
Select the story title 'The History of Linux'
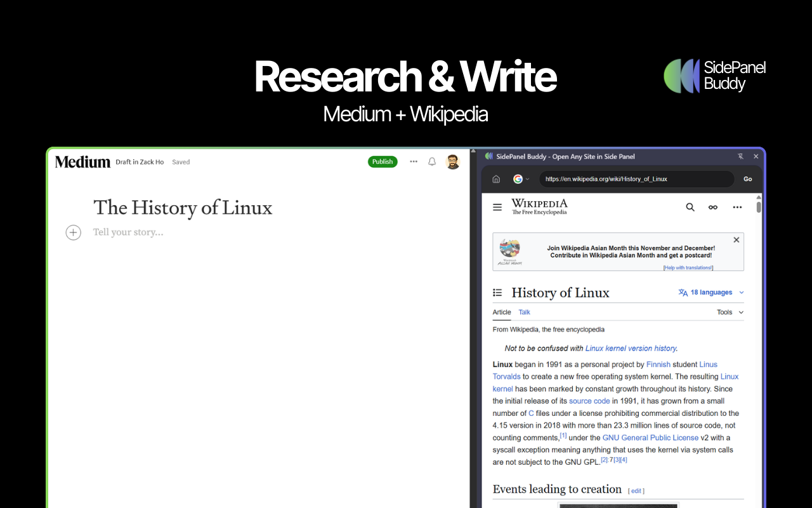point(183,208)
